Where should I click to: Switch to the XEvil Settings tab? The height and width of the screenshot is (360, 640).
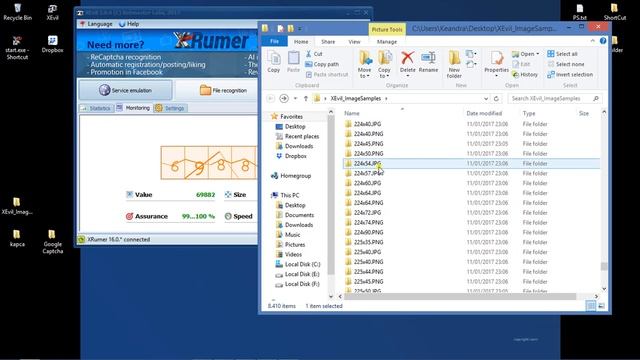click(171, 108)
